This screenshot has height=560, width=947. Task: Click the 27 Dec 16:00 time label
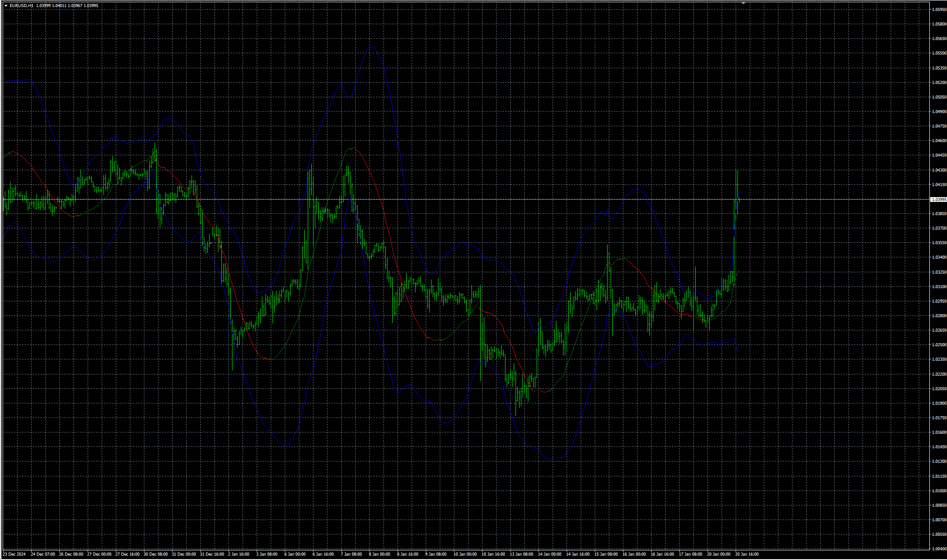tap(127, 554)
